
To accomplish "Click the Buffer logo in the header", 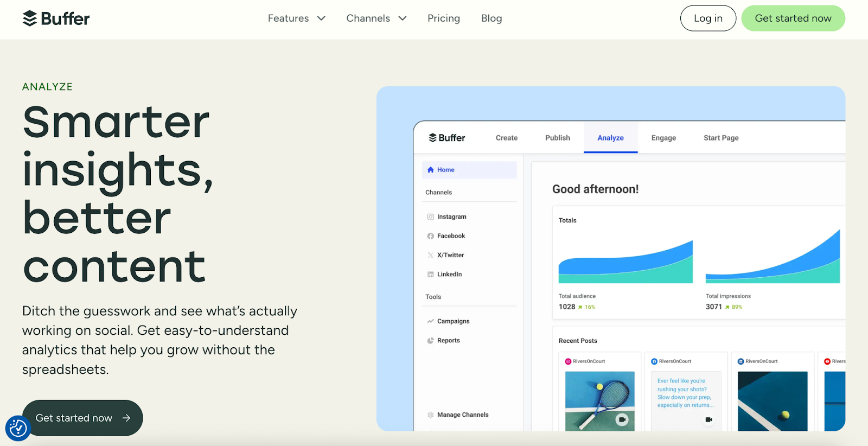I will pyautogui.click(x=56, y=18).
